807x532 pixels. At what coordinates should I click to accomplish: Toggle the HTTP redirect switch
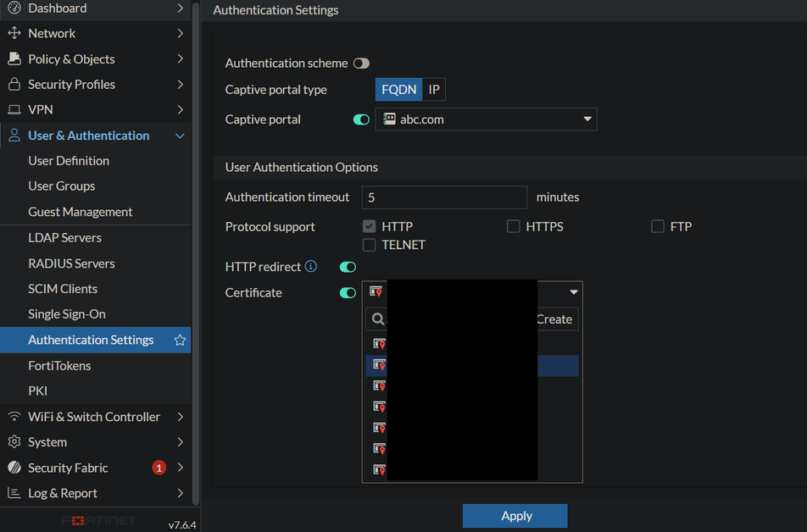coord(348,267)
